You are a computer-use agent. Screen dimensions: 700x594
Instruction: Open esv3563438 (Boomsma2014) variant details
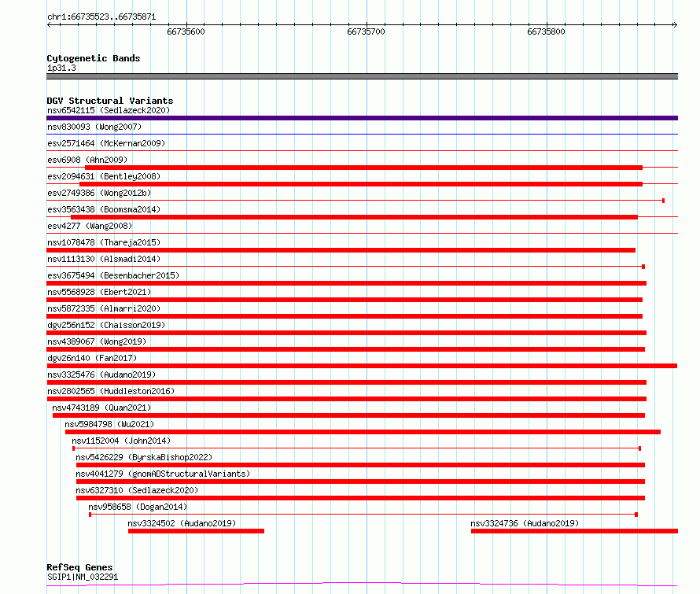104,209
